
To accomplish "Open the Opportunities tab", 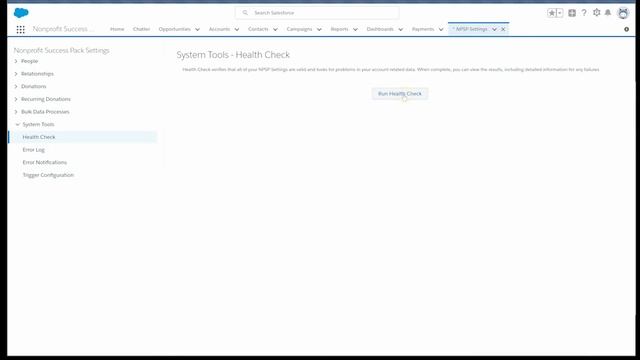I will (175, 29).
